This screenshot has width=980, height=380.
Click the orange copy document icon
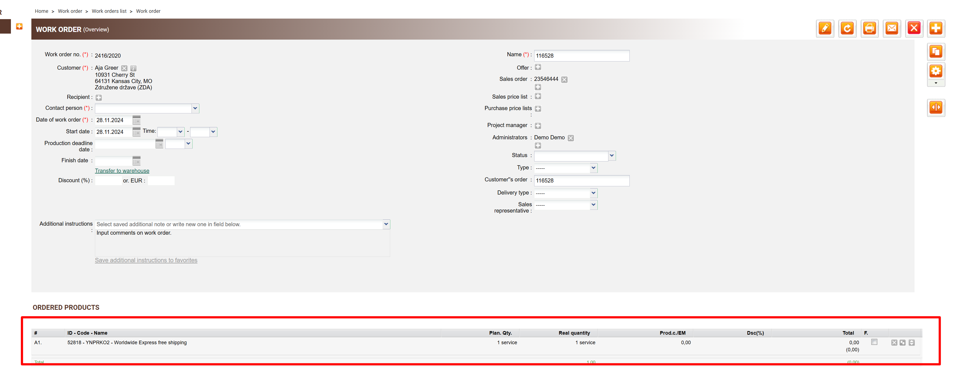point(936,52)
